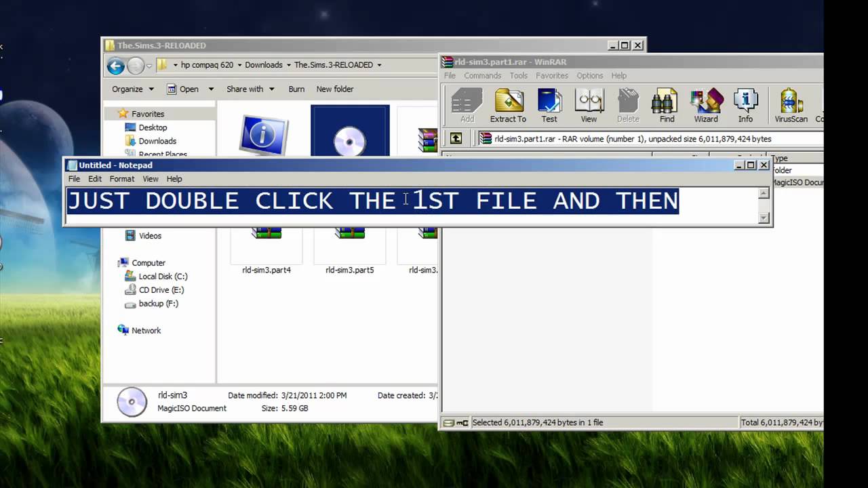The width and height of the screenshot is (868, 488).
Task: Open the Format menu in Notepad
Action: [x=122, y=179]
